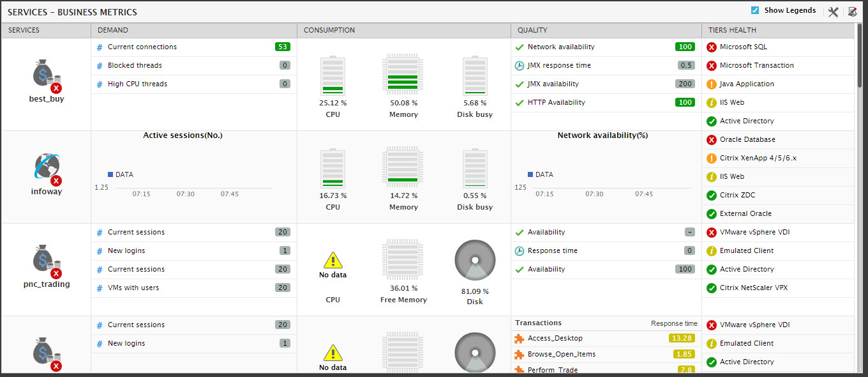Image resolution: width=868 pixels, height=377 pixels.
Task: Click the CONSUMPTION column header
Action: point(329,30)
